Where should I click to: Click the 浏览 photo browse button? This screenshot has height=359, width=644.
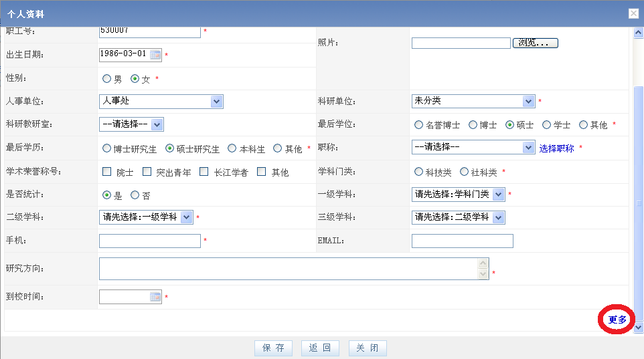tap(535, 43)
